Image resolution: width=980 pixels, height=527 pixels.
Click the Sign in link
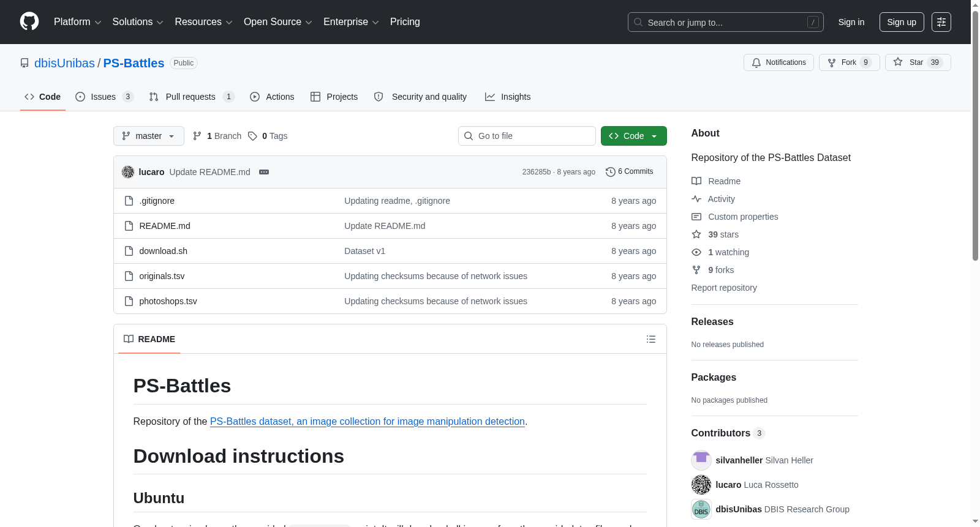[851, 22]
